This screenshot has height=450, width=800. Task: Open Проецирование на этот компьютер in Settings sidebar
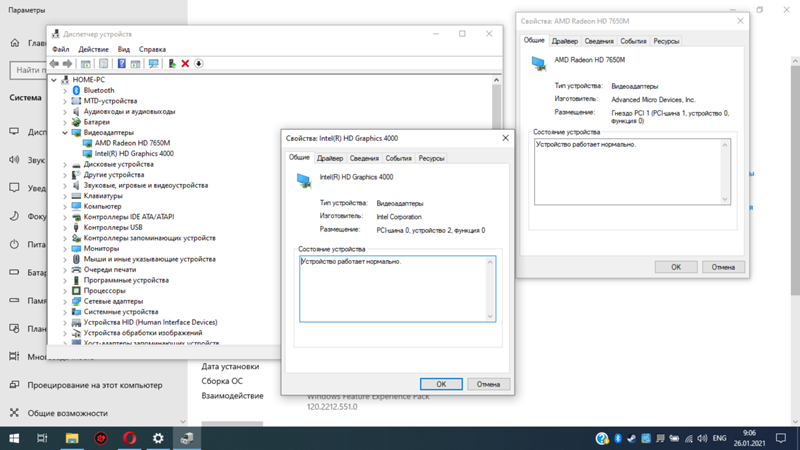[x=95, y=385]
